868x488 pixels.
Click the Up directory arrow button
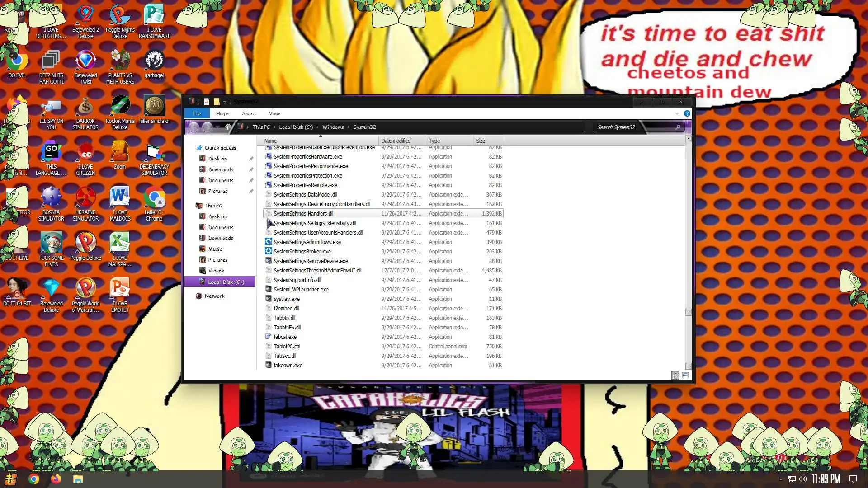[x=228, y=127]
